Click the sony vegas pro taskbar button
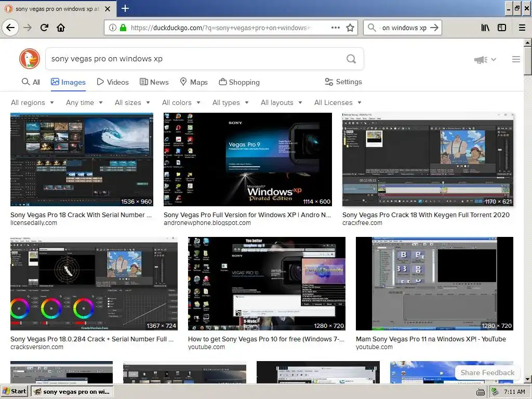The image size is (532, 399). click(72, 392)
